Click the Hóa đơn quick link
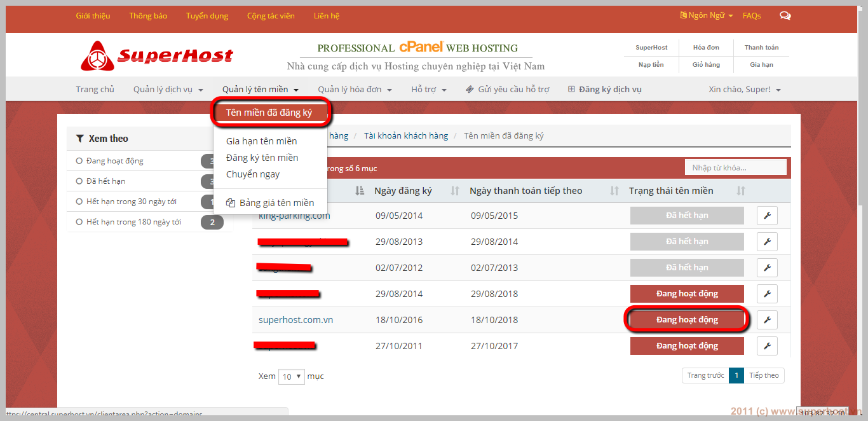868x421 pixels. pyautogui.click(x=706, y=48)
